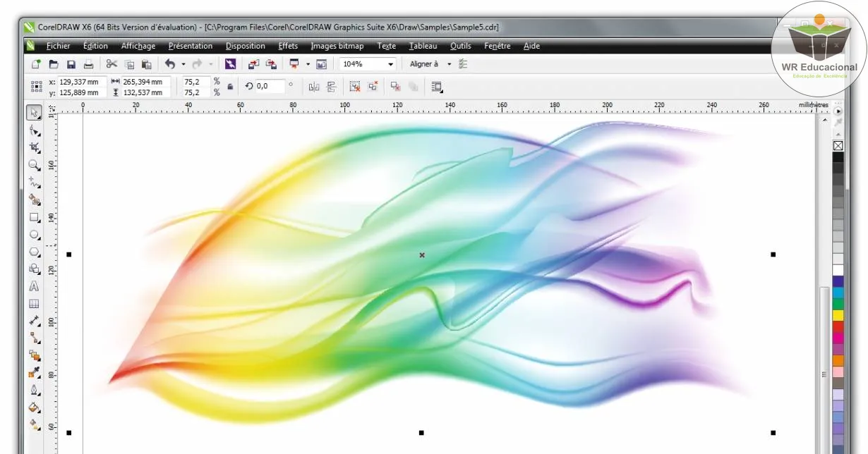Select the no-color swatch with X
Image resolution: width=868 pixels, height=454 pixels.
tap(838, 146)
